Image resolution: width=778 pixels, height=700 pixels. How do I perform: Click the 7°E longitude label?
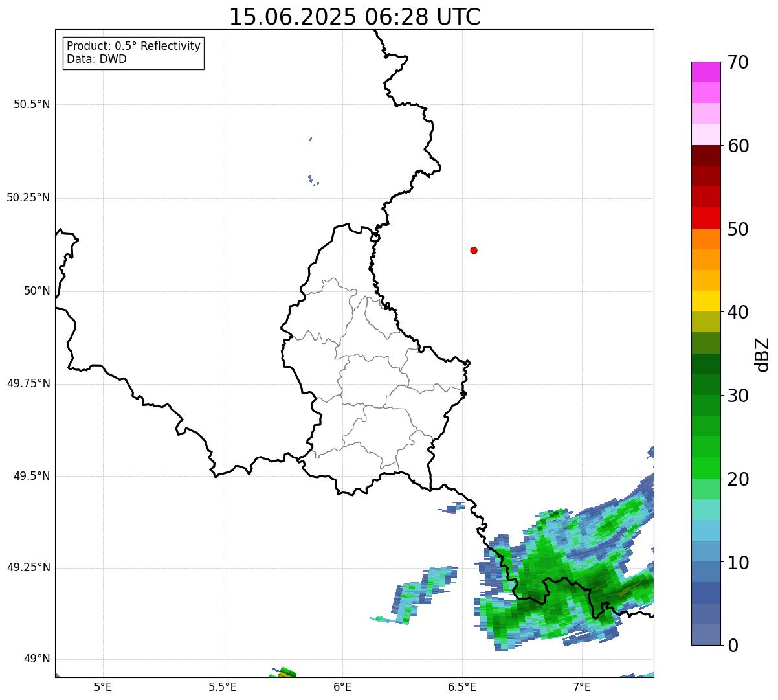point(582,686)
